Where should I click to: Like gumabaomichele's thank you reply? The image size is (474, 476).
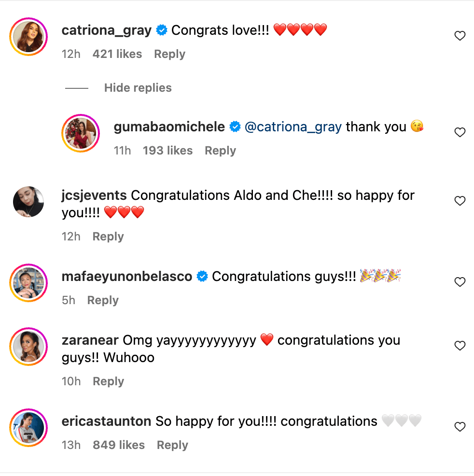point(460,132)
